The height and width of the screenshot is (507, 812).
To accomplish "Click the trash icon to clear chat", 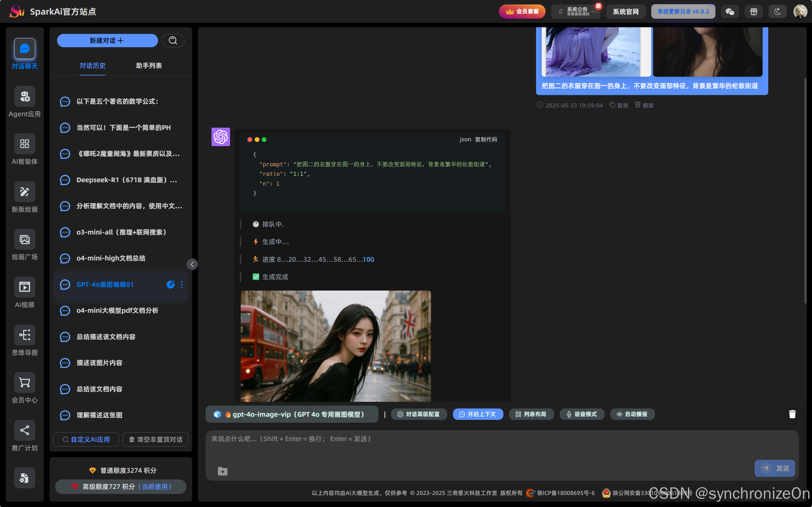I will [x=792, y=414].
